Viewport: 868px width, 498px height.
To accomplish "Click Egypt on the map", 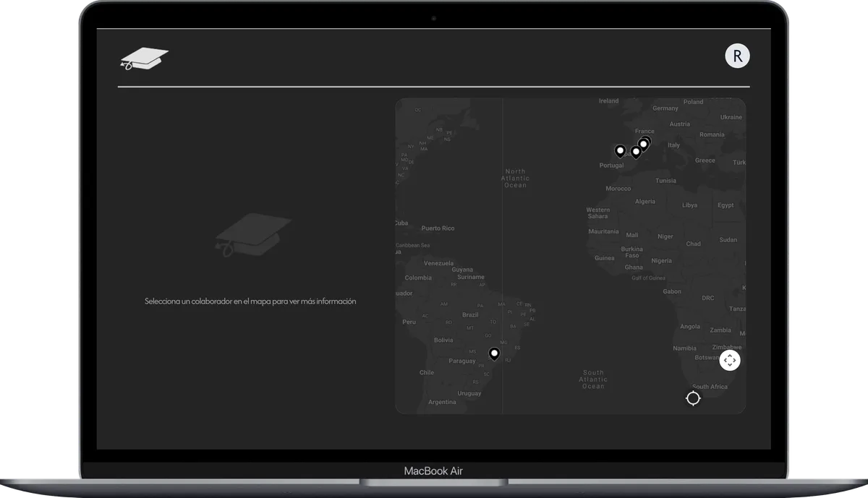I will click(x=725, y=205).
